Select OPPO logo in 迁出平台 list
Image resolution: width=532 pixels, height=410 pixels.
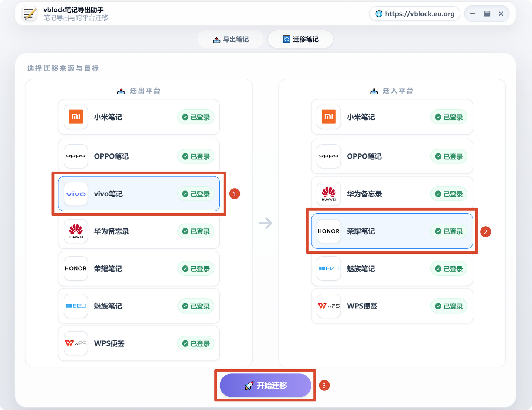(76, 156)
